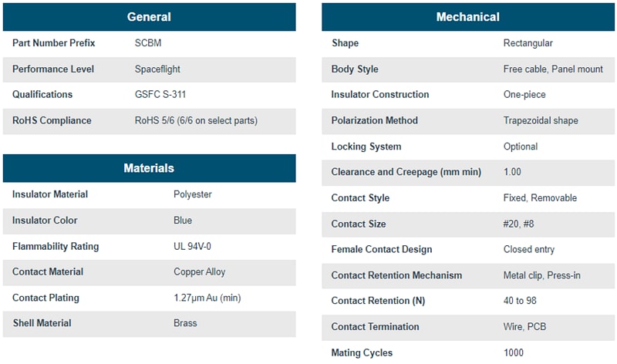Image resolution: width=617 pixels, height=364 pixels.
Task: Click the Insulator Color label
Action: (45, 221)
